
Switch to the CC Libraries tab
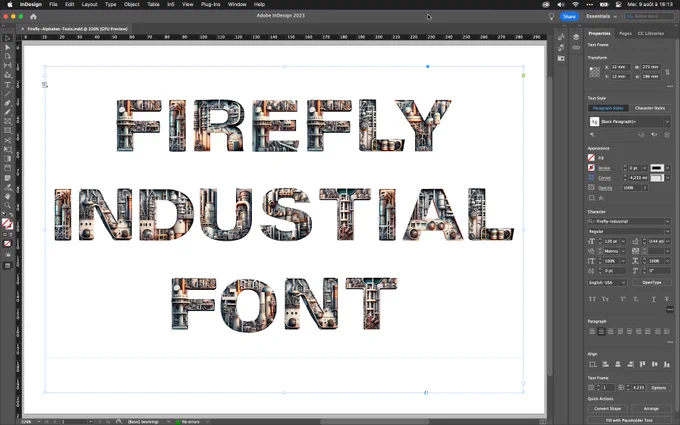[x=651, y=33]
